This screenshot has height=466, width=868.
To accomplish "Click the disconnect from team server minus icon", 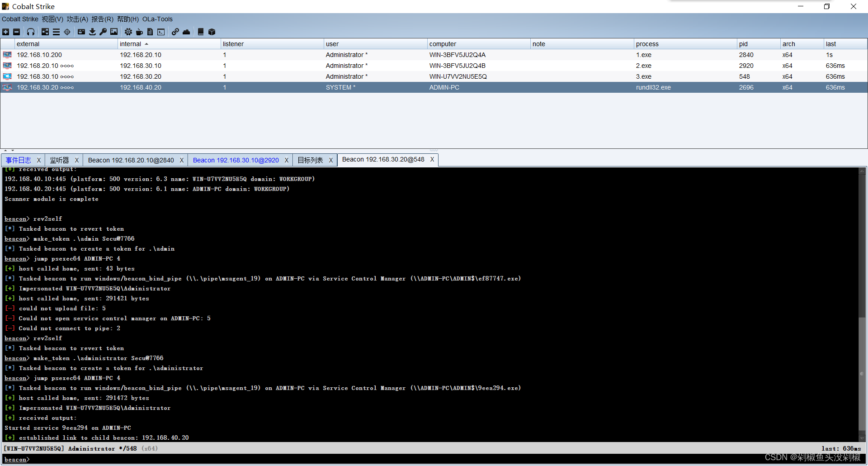I will 17,32.
